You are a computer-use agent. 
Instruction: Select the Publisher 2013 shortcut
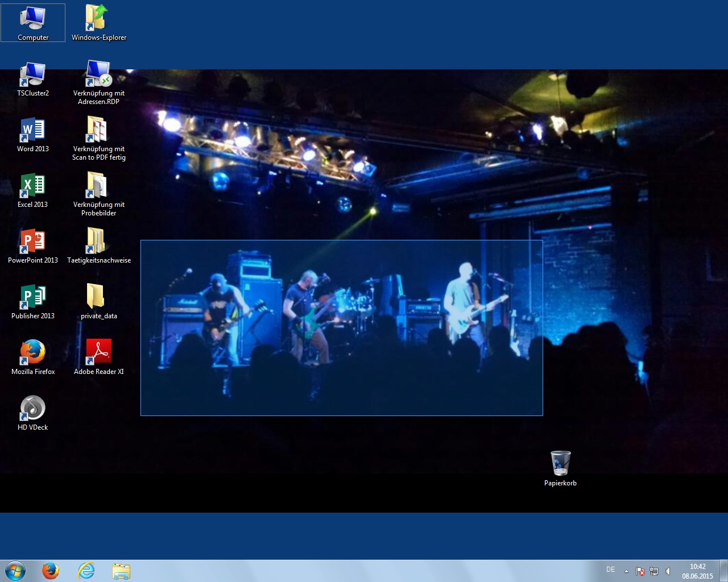pos(33,299)
